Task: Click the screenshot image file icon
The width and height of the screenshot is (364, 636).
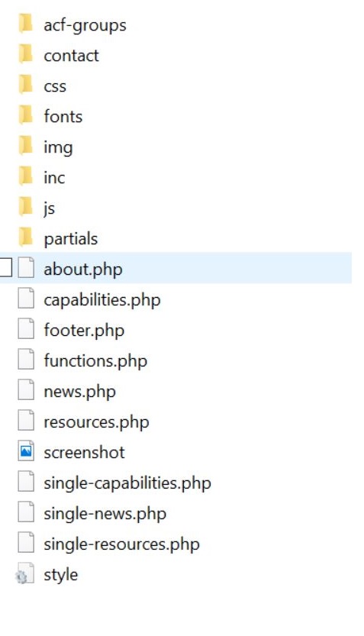Action: [x=26, y=451]
